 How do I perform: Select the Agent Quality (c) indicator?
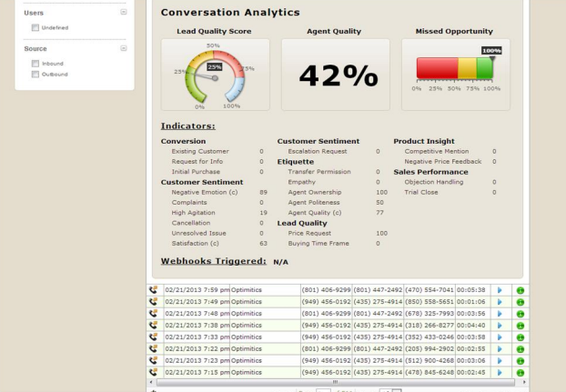click(x=315, y=213)
